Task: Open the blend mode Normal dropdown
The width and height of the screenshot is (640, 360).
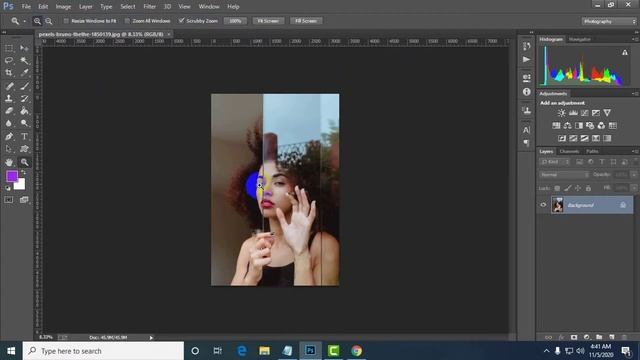Action: click(564, 175)
